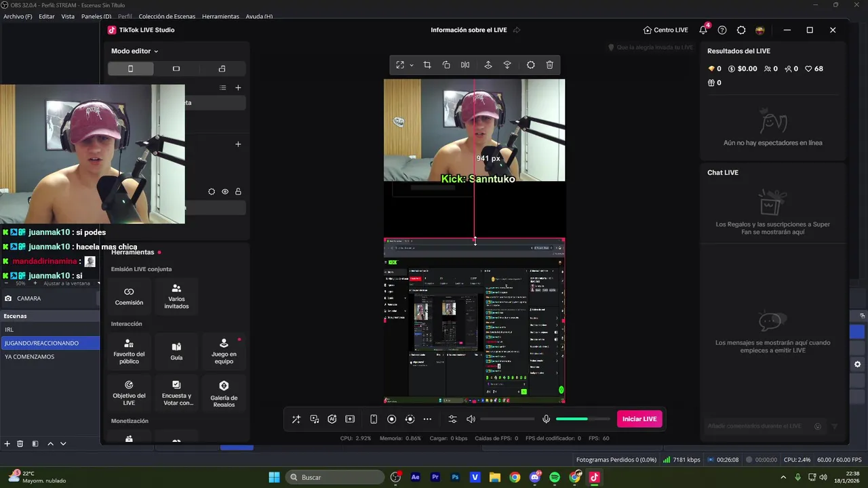Open the media music tool in bottom bar
The height and width of the screenshot is (488, 868).
click(315, 419)
